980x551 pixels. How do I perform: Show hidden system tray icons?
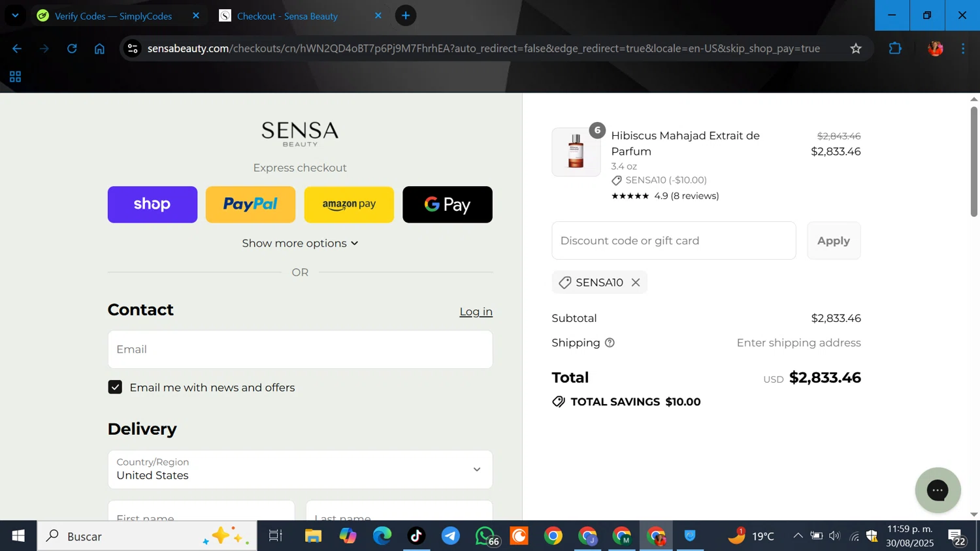pos(798,536)
